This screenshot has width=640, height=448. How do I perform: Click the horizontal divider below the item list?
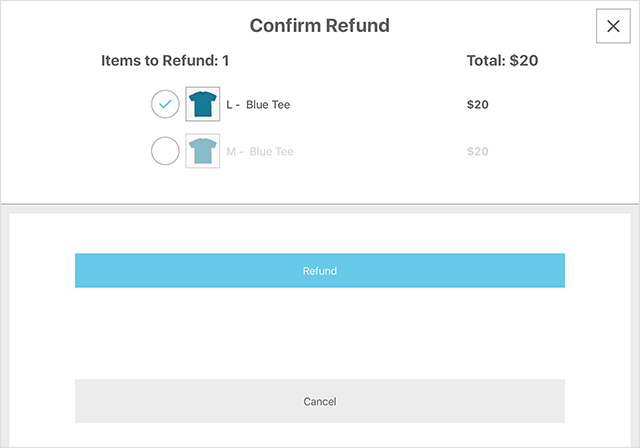[x=320, y=204]
